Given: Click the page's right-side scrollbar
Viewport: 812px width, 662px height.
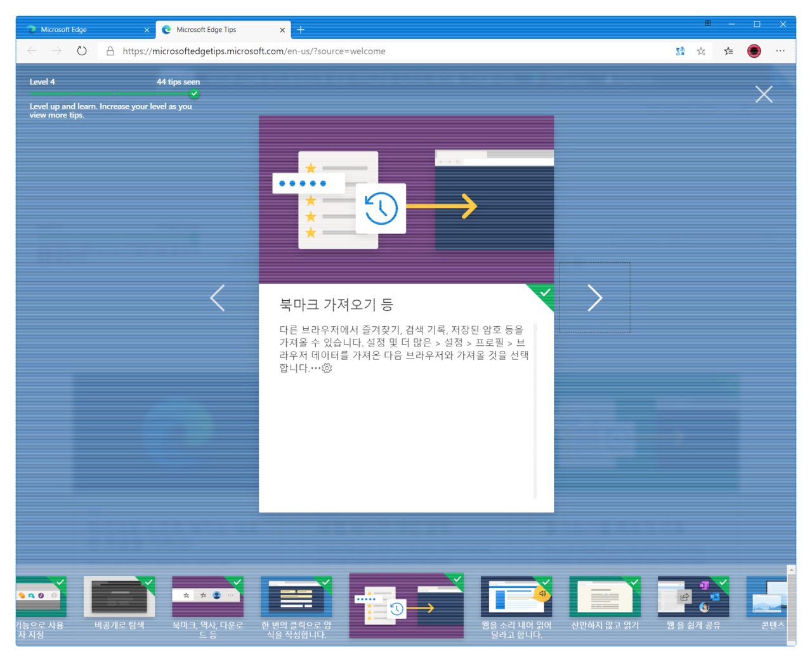Looking at the screenshot, I should [791, 605].
